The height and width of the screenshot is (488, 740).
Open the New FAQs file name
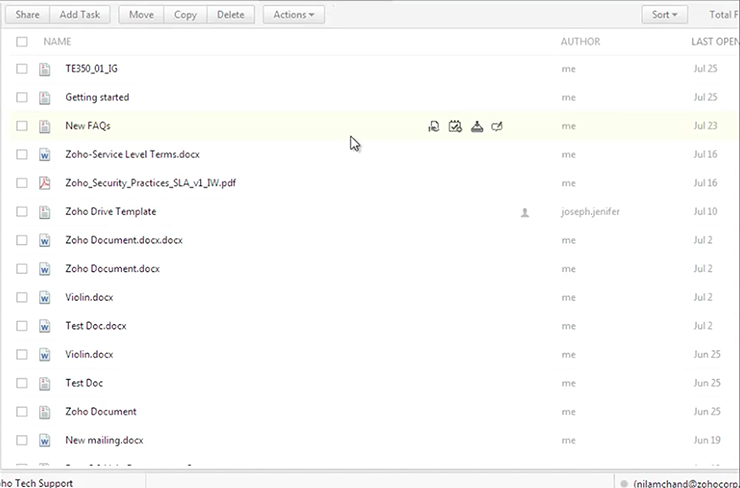click(88, 126)
